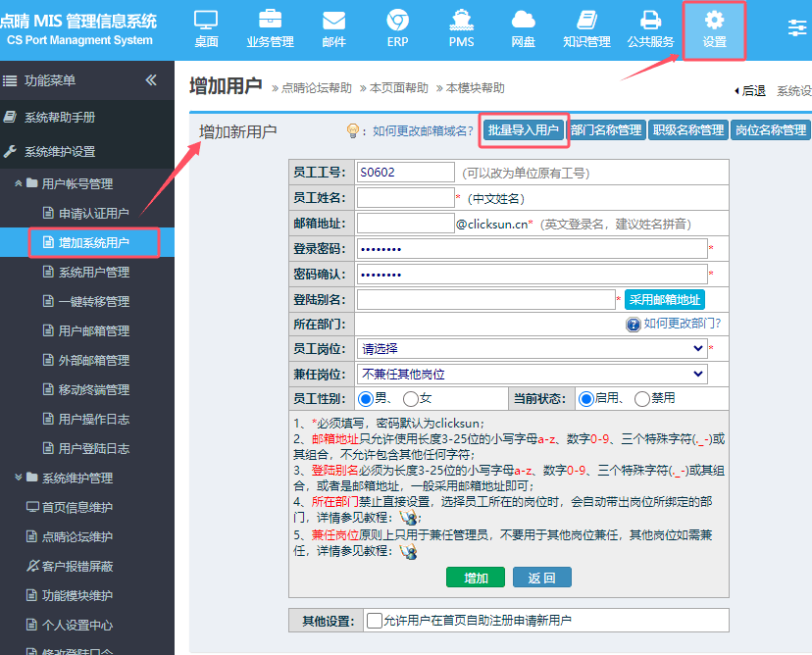This screenshot has width=812, height=655.
Task: Open 移动终端管理 menu item
Action: pos(94,390)
